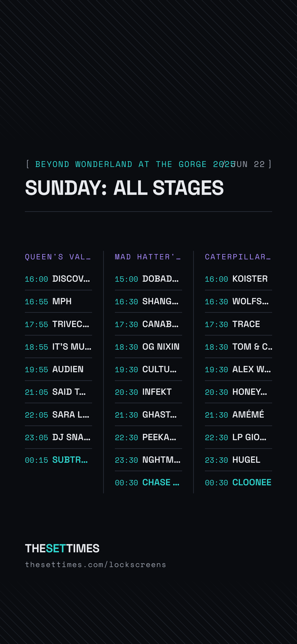The height and width of the screenshot is (644, 297).
Task: Tap the 00:30 CHASE closing set
Action: [148, 483]
